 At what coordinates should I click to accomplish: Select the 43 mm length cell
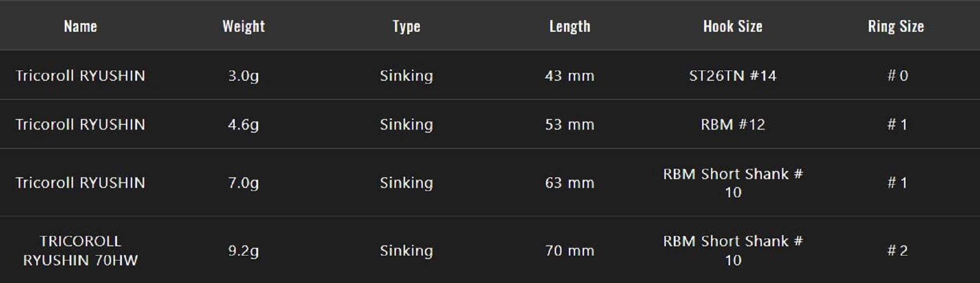(569, 76)
